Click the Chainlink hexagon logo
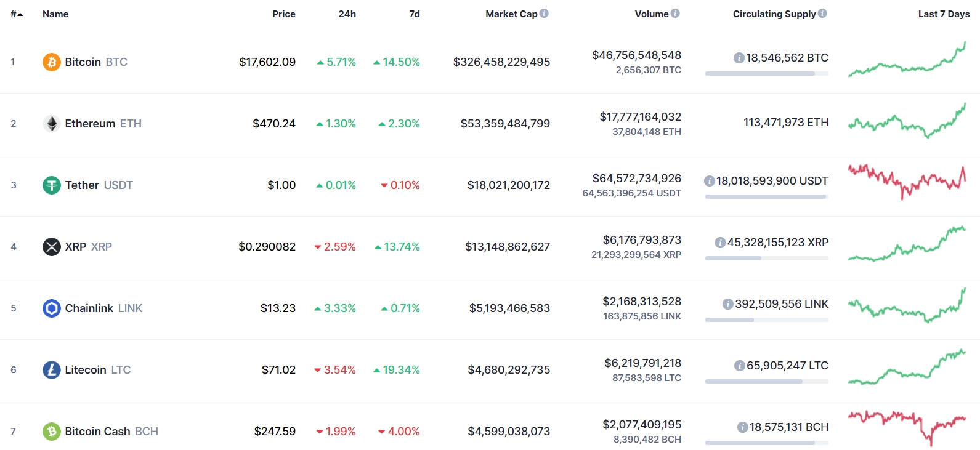 coord(52,308)
